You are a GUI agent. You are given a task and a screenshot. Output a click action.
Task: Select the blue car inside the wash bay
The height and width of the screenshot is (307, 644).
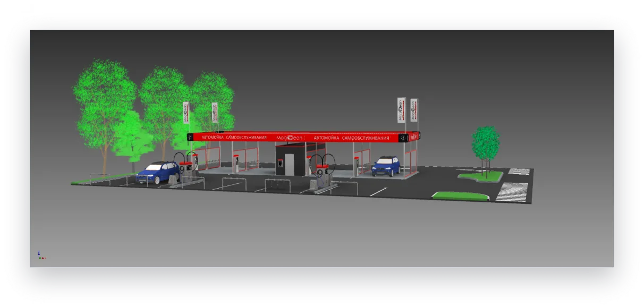pyautogui.click(x=385, y=166)
